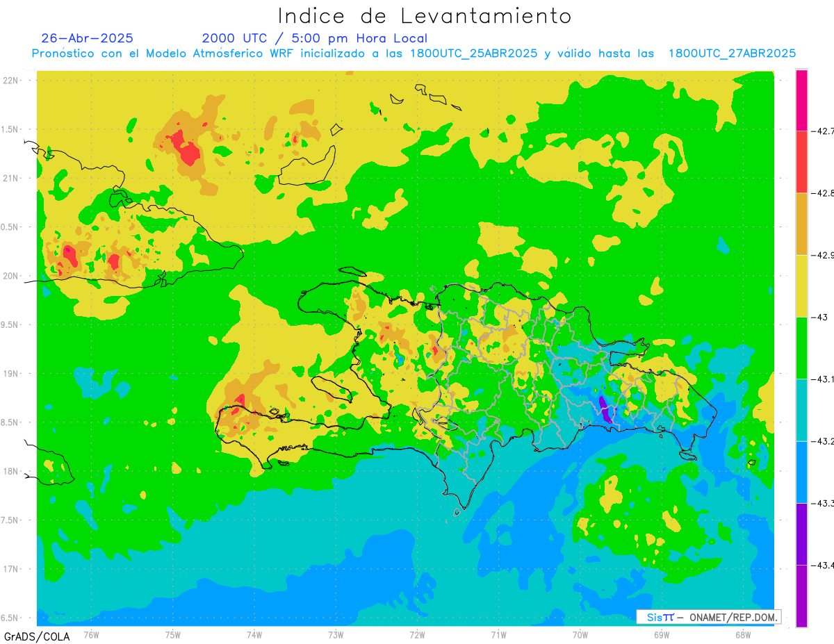This screenshot has height=644, width=834.
Task: Click the '69W' longitude label
Action: click(661, 635)
